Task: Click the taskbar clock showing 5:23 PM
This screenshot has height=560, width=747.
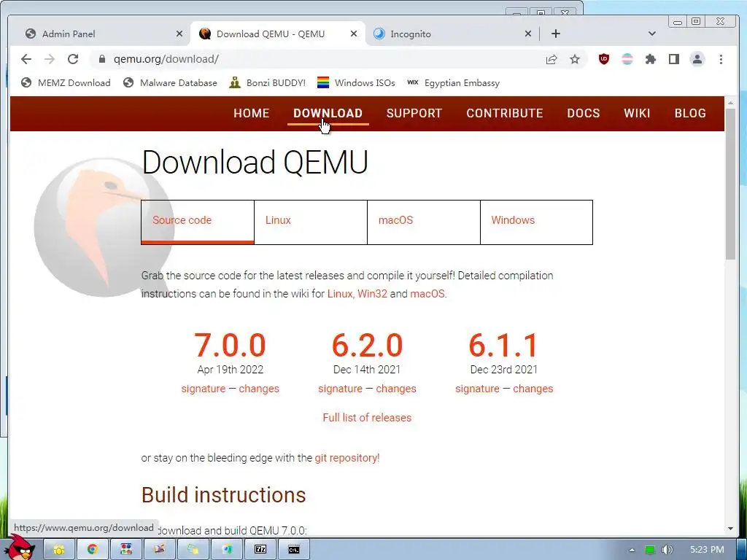Action: (707, 550)
